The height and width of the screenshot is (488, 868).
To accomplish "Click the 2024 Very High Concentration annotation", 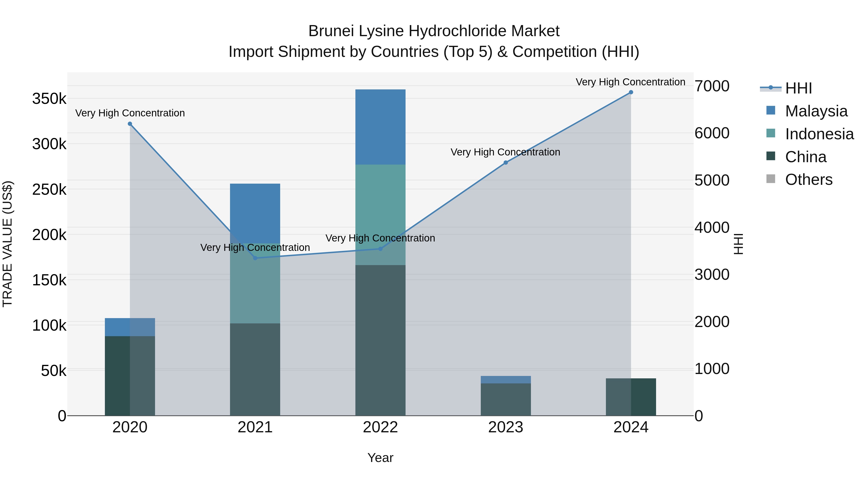I will pos(631,82).
